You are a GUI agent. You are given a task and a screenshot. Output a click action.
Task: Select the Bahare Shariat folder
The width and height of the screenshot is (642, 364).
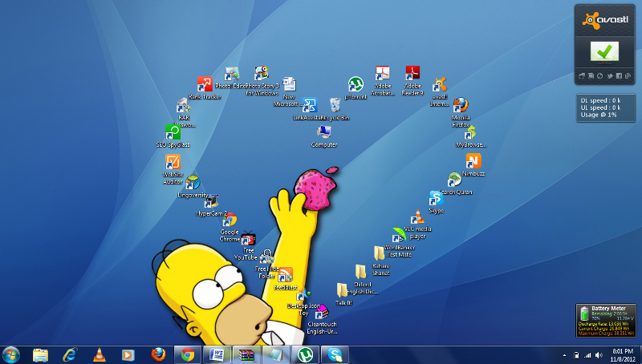380,261
